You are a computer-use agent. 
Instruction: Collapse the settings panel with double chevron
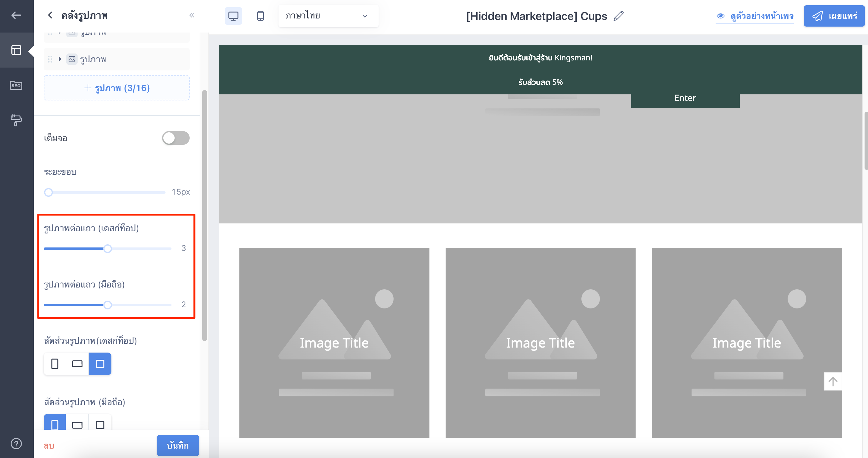click(192, 15)
